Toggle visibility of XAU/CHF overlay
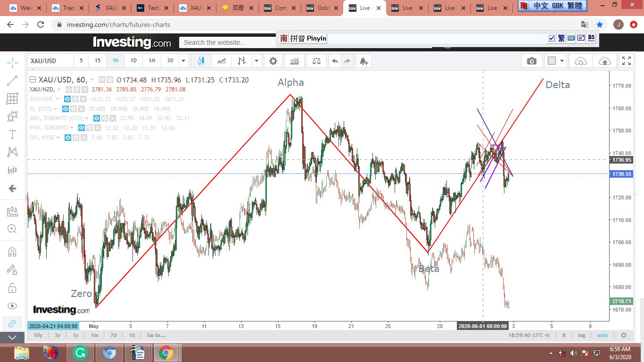This screenshot has width=644, height=362. coord(67,99)
